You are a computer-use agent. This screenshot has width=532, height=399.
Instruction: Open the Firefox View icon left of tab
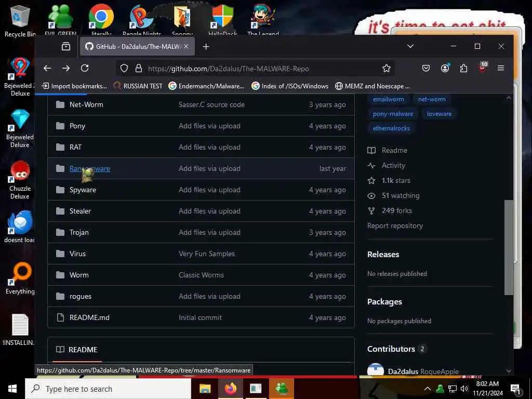coord(66,46)
